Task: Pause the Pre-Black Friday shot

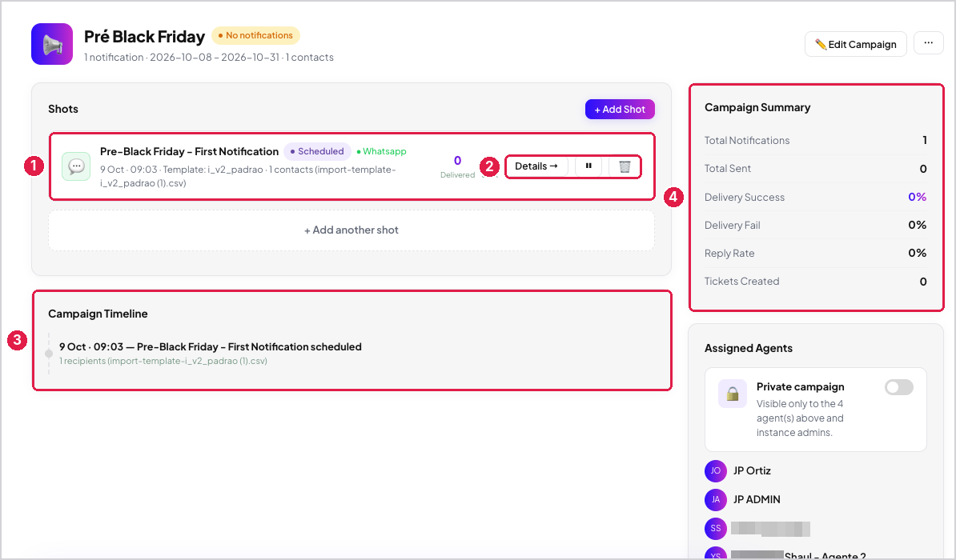Action: (588, 166)
